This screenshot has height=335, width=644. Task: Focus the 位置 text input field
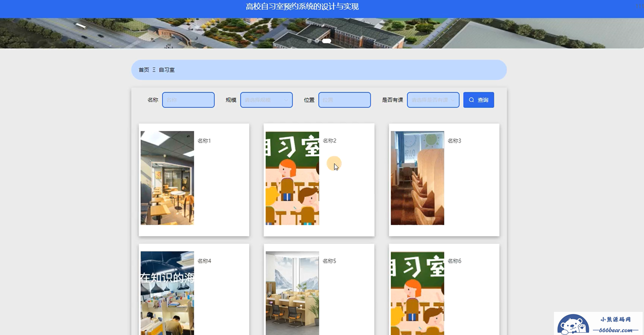click(x=345, y=100)
